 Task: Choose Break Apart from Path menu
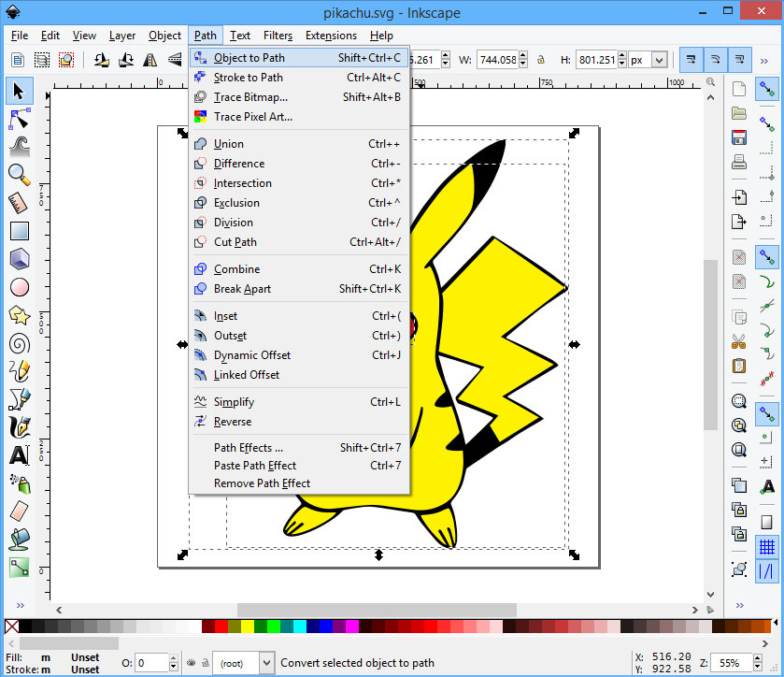tap(300, 289)
